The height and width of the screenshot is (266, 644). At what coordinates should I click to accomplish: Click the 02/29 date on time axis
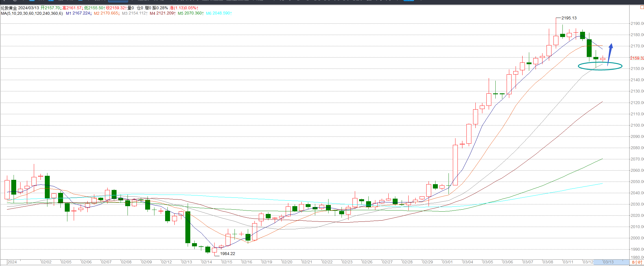pos(427,262)
